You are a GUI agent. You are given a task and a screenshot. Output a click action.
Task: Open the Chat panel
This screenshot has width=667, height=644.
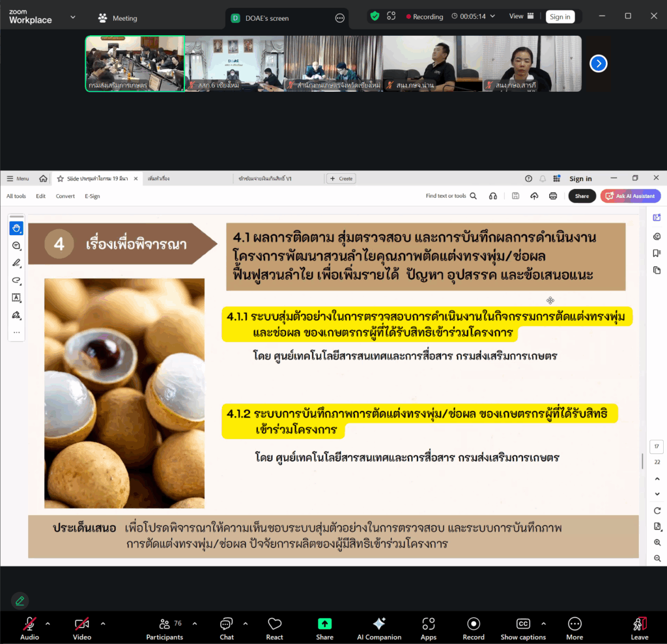227,628
